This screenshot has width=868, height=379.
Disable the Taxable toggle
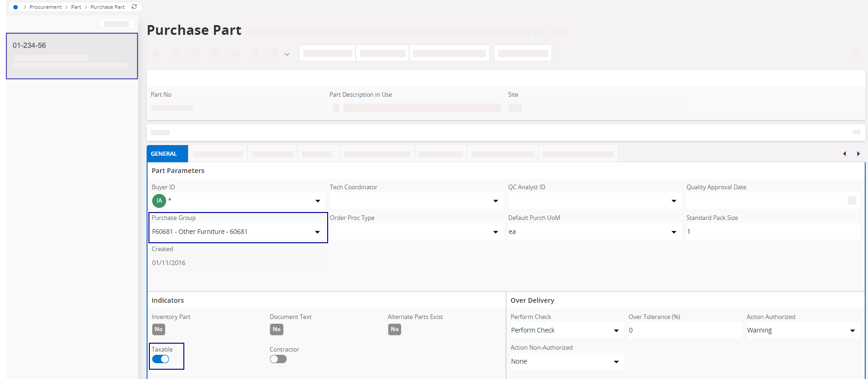click(161, 359)
